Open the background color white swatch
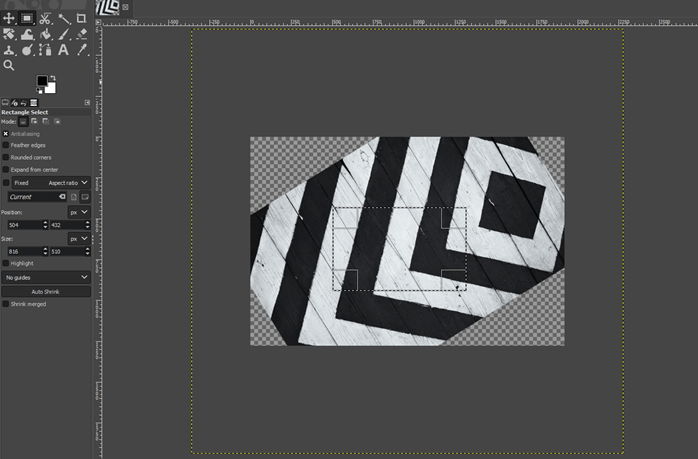Screen dimensions: 698x459 (51, 89)
